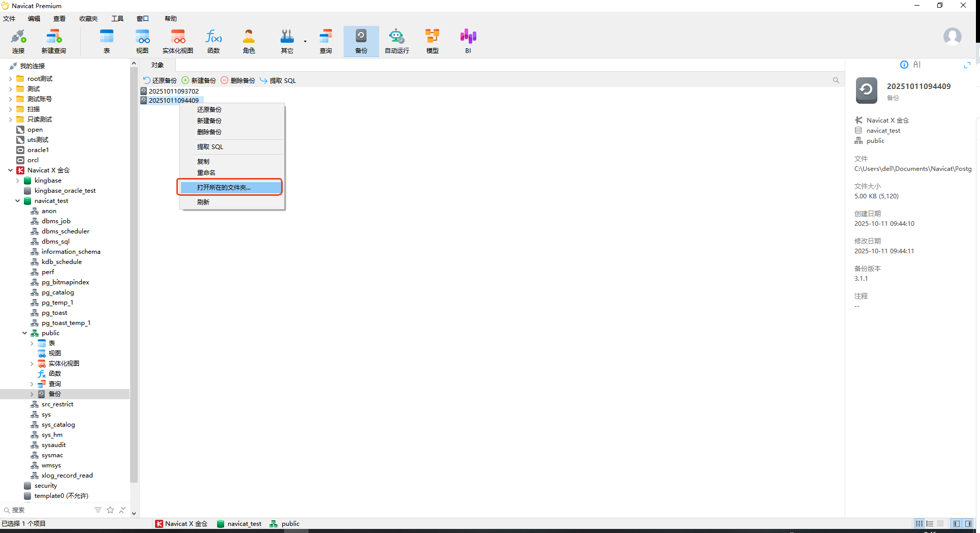Open 实体化视图 (Materialized View) toolbar icon
Viewport: 980px width, 533px height.
point(178,41)
